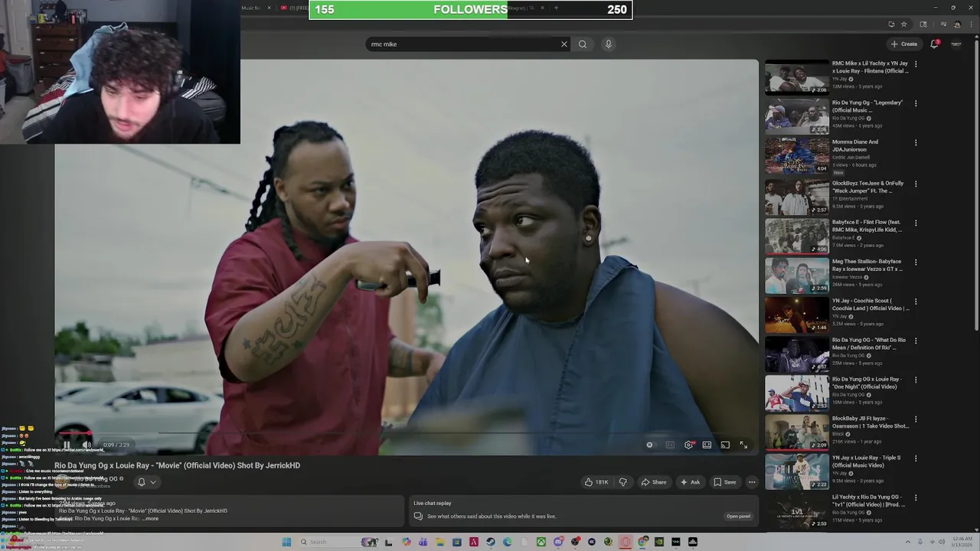Clear the 'rmc mike' search text

point(564,44)
